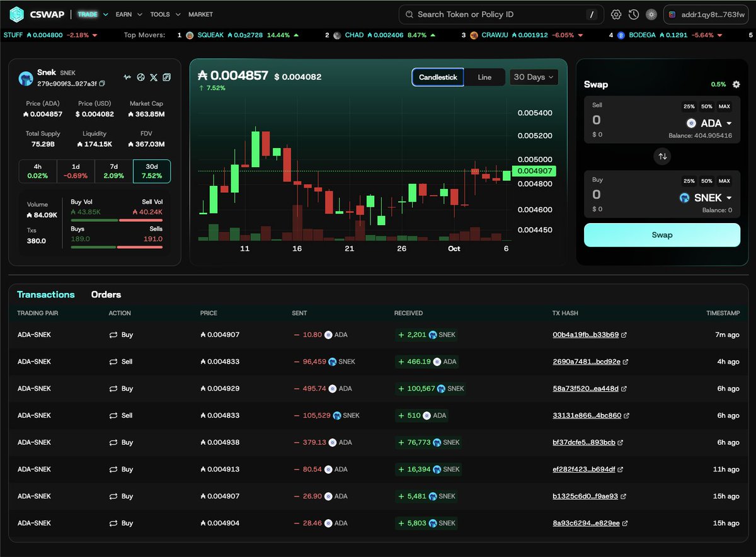The image size is (756, 557).
Task: Open tx 33131e866...4bc860 external link icon
Action: (x=626, y=416)
